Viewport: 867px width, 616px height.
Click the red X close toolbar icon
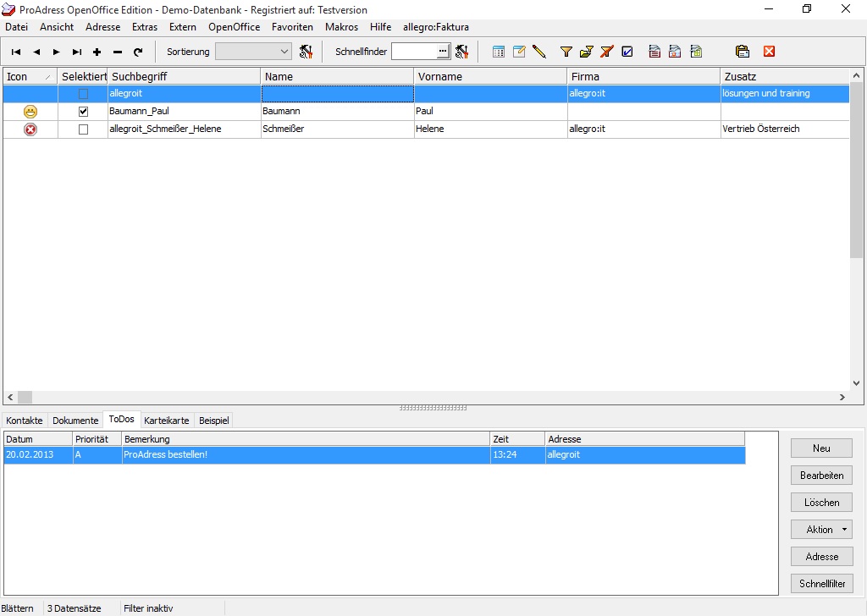pos(769,52)
